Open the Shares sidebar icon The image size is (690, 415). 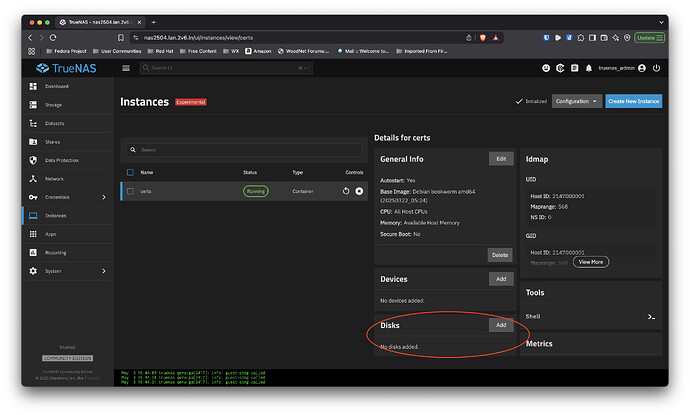coord(33,142)
